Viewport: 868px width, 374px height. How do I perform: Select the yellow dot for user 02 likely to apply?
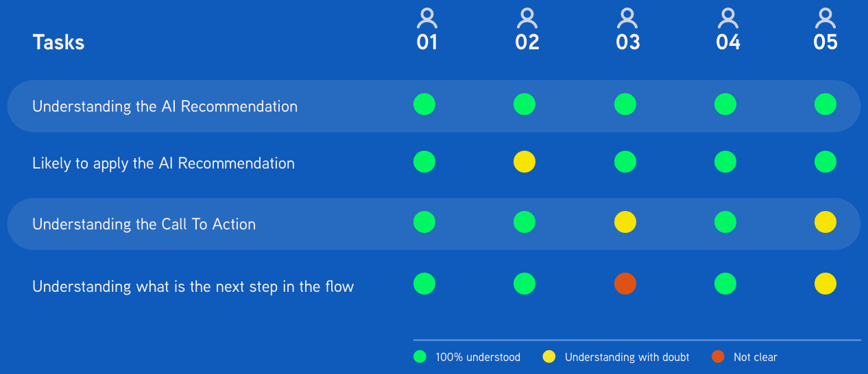[x=525, y=162]
